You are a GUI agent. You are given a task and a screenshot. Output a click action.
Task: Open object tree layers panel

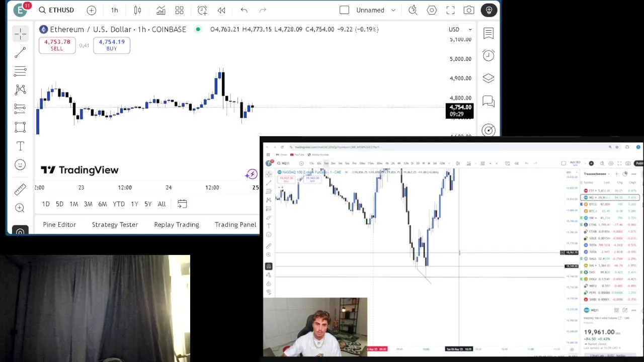pos(489,78)
